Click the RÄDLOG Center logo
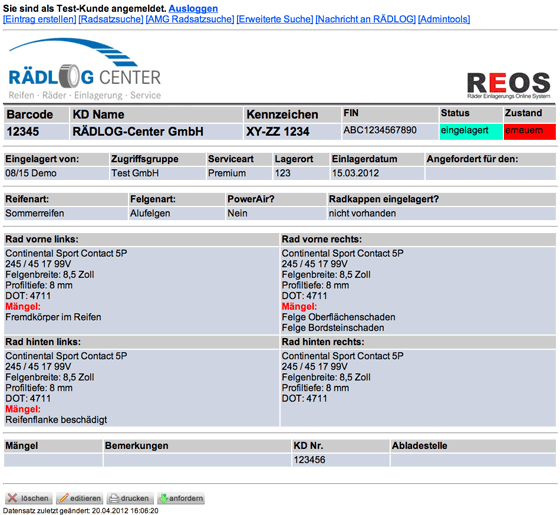 (84, 69)
